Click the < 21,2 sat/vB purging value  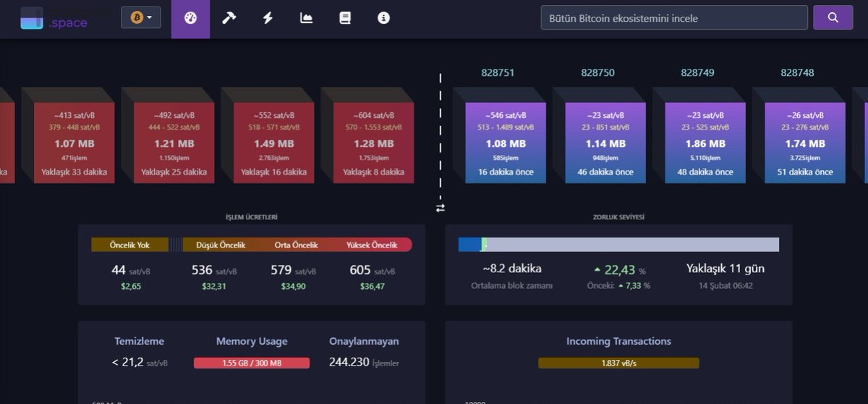(x=140, y=362)
